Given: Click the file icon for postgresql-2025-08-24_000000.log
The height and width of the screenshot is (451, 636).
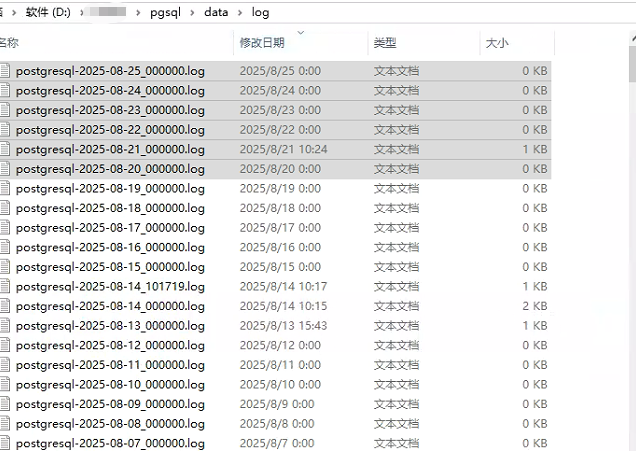Looking at the screenshot, I should click(4, 90).
